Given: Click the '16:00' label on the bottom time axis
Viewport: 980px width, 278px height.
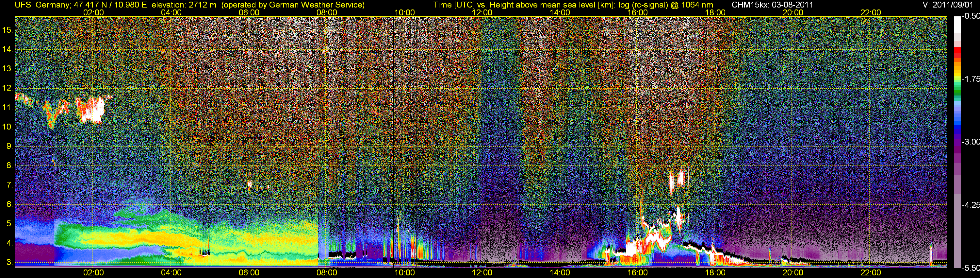Looking at the screenshot, I should (x=638, y=273).
